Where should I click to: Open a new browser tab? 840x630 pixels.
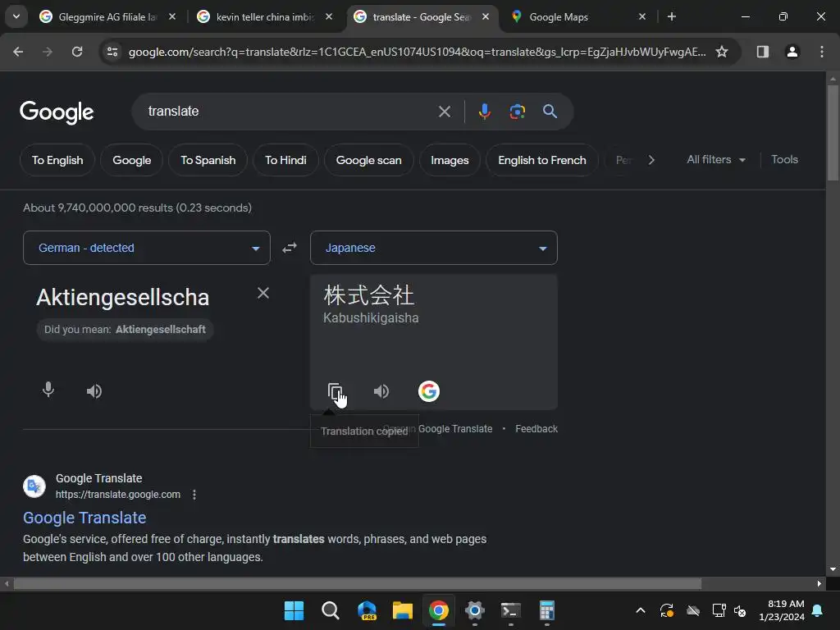tap(672, 16)
